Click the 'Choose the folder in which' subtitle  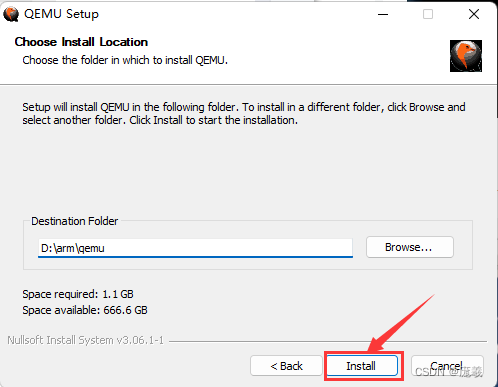pyautogui.click(x=125, y=60)
